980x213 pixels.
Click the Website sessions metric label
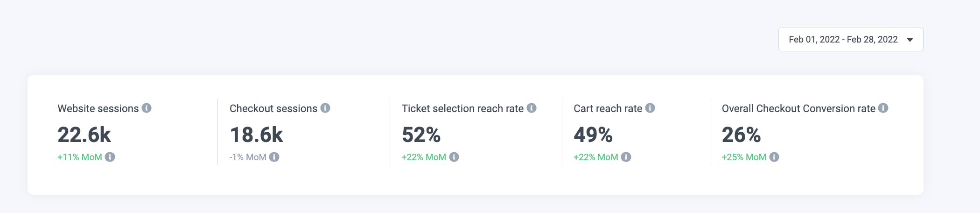(x=98, y=108)
